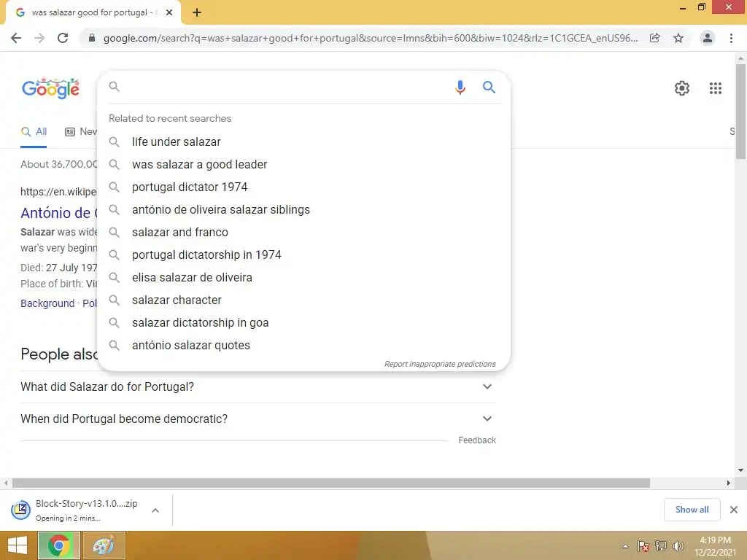Click the empty Google search input field
The height and width of the screenshot is (560, 747).
click(286, 87)
